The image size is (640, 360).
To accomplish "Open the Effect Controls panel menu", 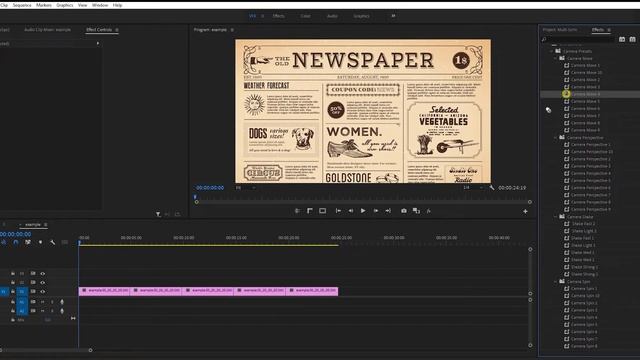I will click(117, 30).
